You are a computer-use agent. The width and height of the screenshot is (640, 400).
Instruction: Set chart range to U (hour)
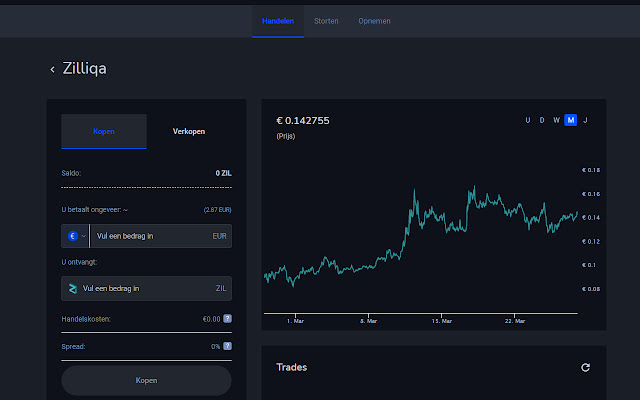[x=528, y=120]
